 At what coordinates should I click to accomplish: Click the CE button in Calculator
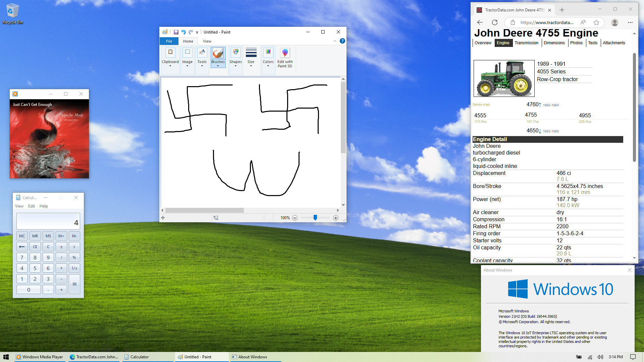point(35,247)
